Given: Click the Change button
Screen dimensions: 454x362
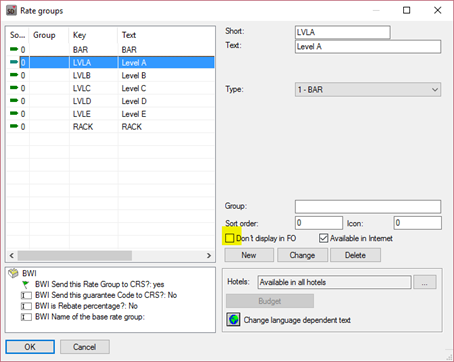Looking at the screenshot, I should click(302, 255).
